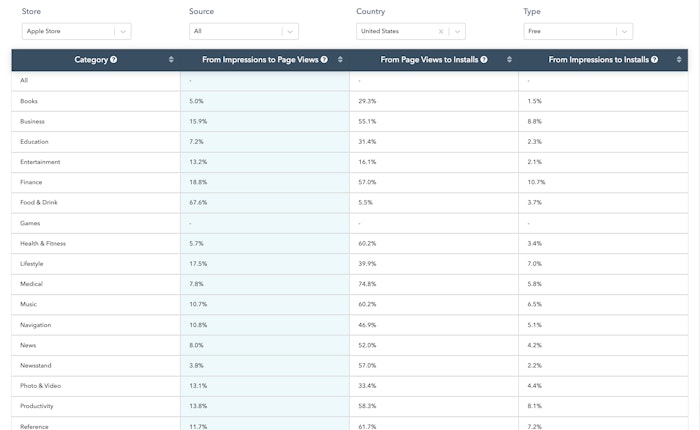Click sort arrows for Impressions to Installs

point(678,60)
